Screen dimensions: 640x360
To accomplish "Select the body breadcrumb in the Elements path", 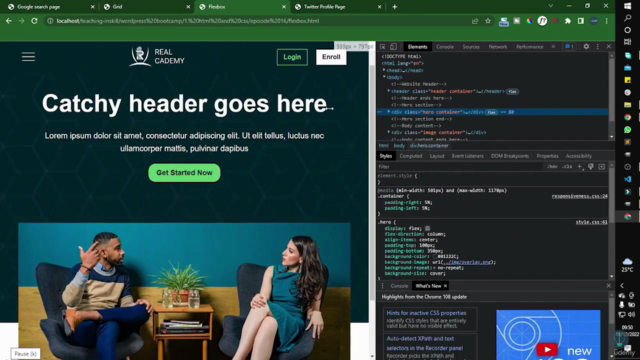I will coord(399,146).
